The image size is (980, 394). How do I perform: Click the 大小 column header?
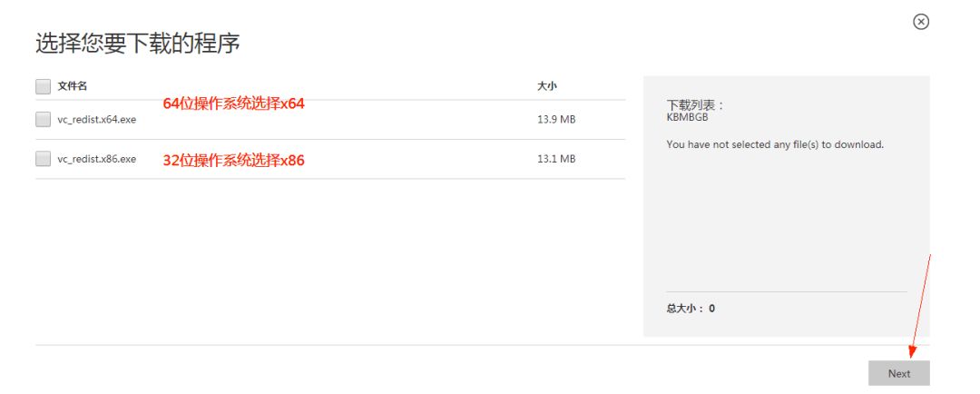tap(546, 86)
